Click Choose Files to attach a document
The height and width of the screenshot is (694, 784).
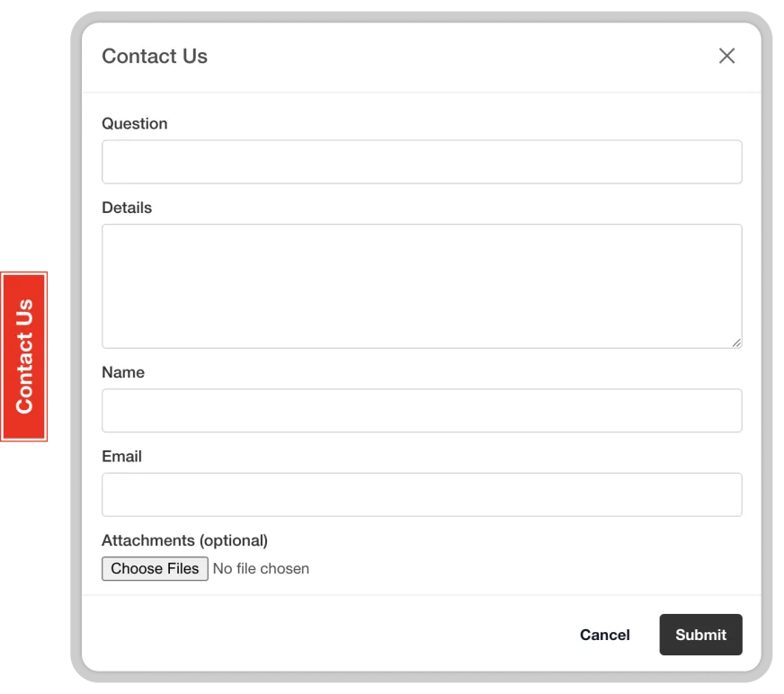click(x=154, y=568)
